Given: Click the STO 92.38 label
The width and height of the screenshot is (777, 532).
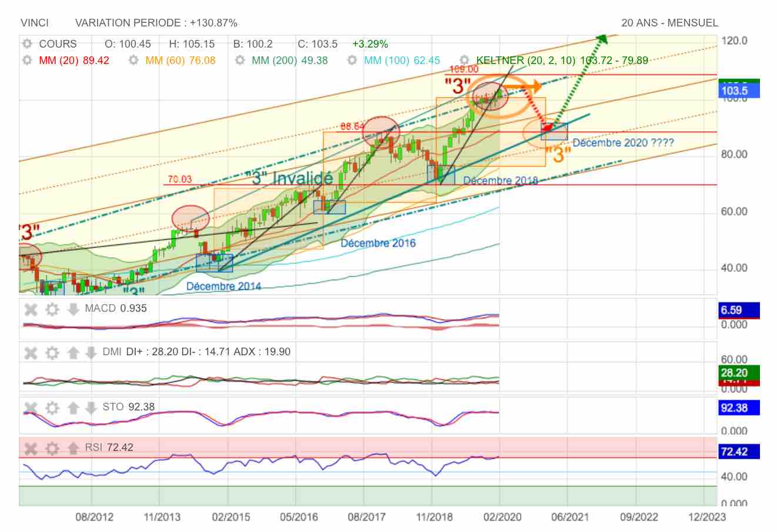Looking at the screenshot, I should pyautogui.click(x=129, y=407).
